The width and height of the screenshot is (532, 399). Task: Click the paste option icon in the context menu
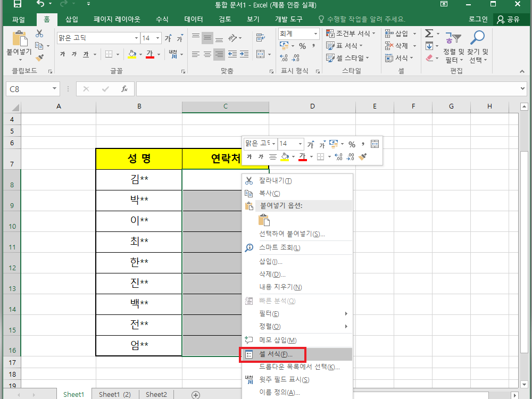[264, 220]
